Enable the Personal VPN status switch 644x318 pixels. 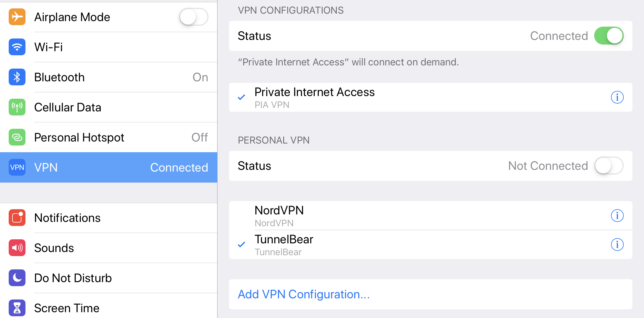click(608, 166)
